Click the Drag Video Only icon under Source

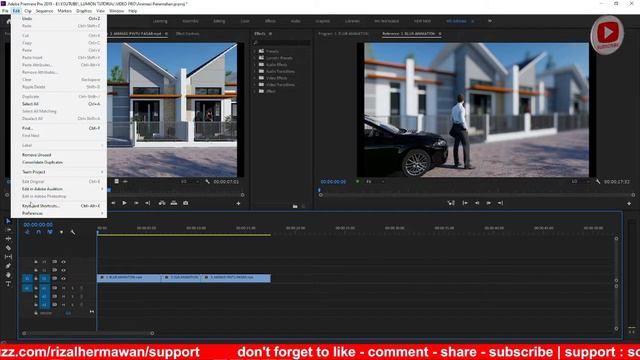click(117, 182)
